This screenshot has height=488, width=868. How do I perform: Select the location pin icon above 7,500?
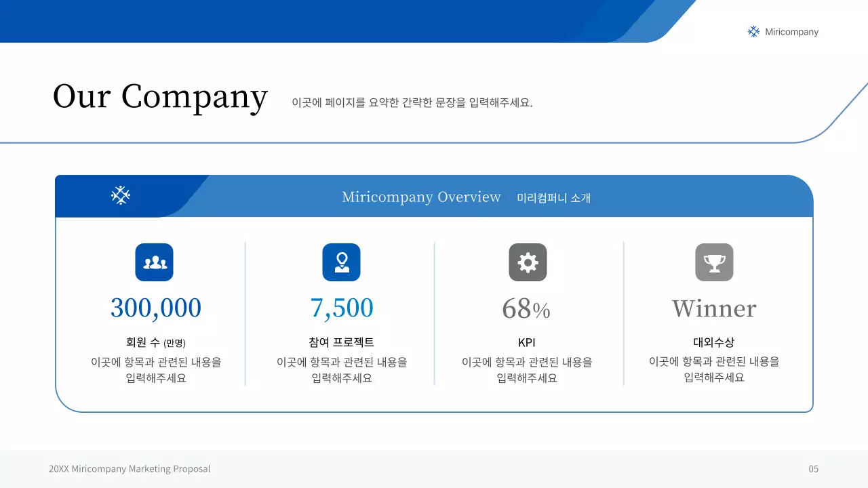click(x=341, y=262)
